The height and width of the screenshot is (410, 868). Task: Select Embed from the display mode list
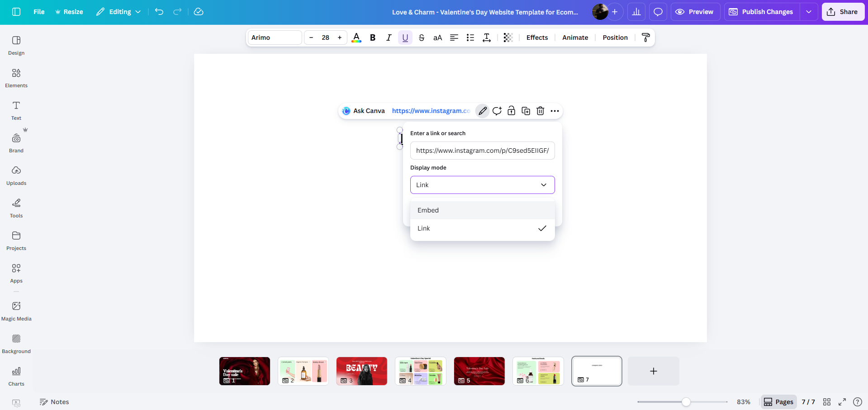click(x=482, y=210)
